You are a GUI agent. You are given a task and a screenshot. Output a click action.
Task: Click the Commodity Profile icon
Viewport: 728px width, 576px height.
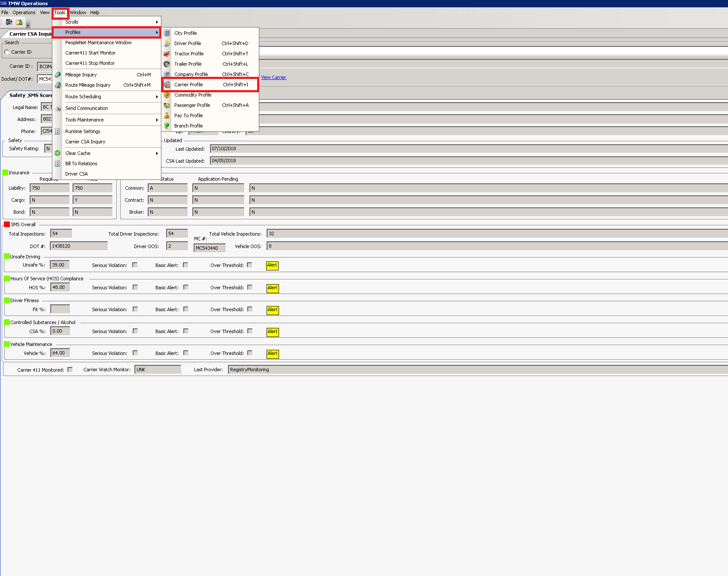click(x=167, y=95)
